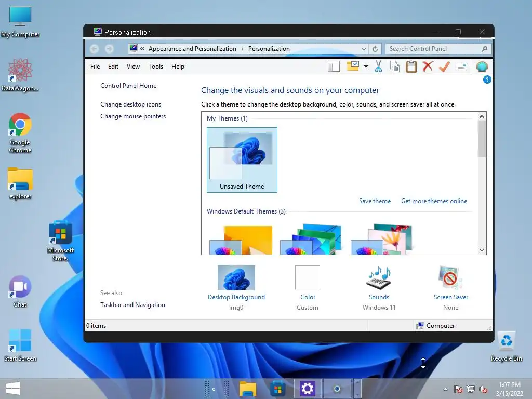Click the Copy icon in toolbar
This screenshot has height=399, width=532.
pyautogui.click(x=395, y=66)
